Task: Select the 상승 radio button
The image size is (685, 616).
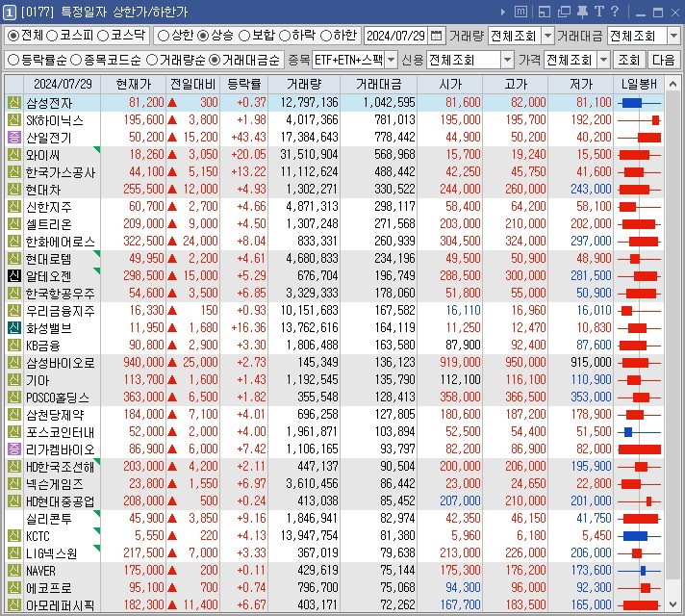Action: click(x=203, y=36)
